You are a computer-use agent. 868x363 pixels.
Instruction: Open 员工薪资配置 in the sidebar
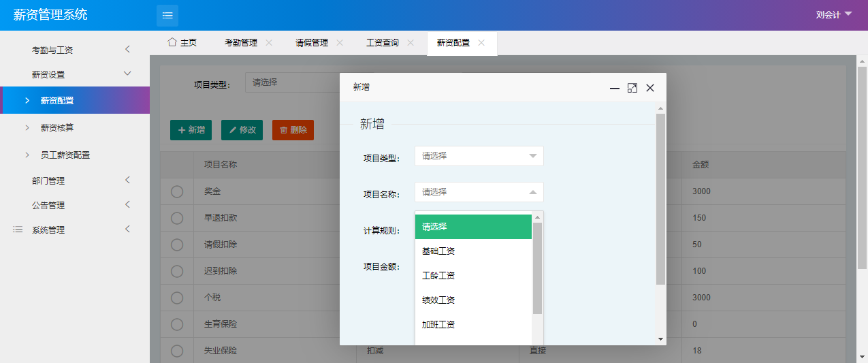coord(65,155)
